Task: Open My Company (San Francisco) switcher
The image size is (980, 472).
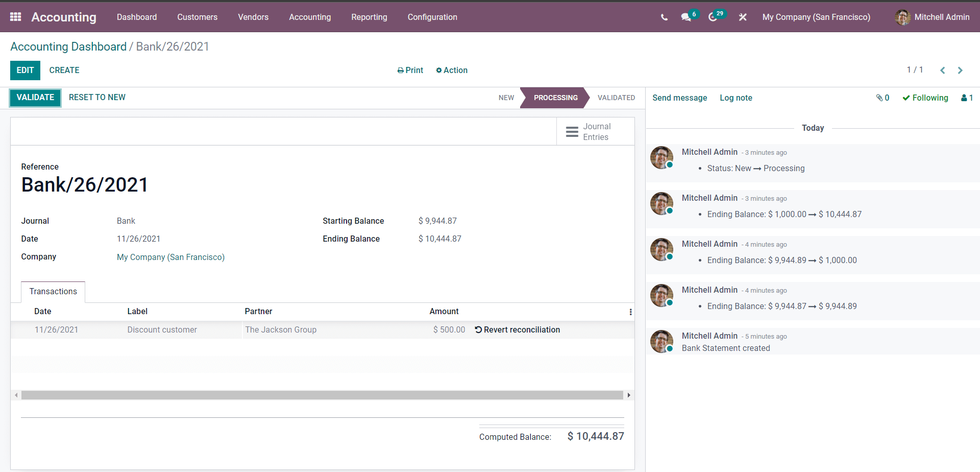Action: click(816, 17)
